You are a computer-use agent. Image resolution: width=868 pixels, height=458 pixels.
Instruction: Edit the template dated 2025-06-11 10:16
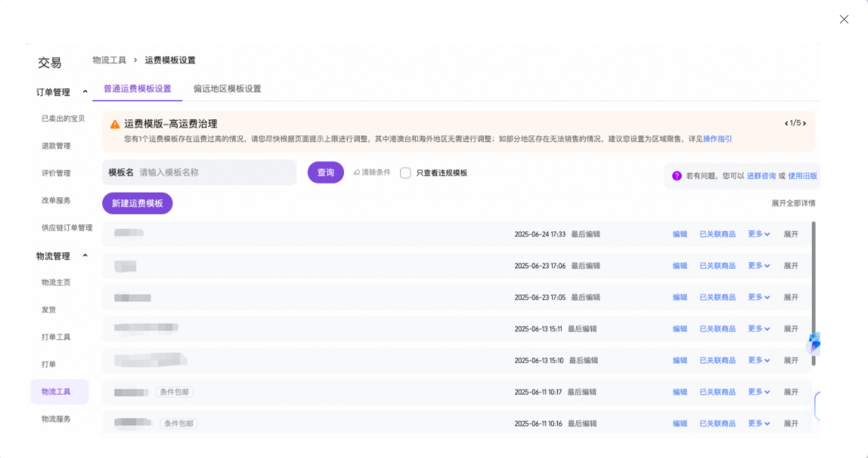tap(680, 423)
